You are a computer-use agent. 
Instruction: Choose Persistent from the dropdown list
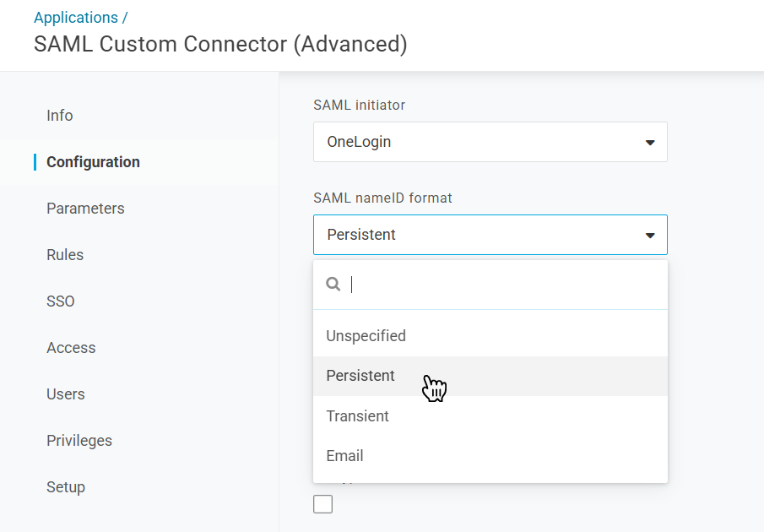tap(360, 376)
